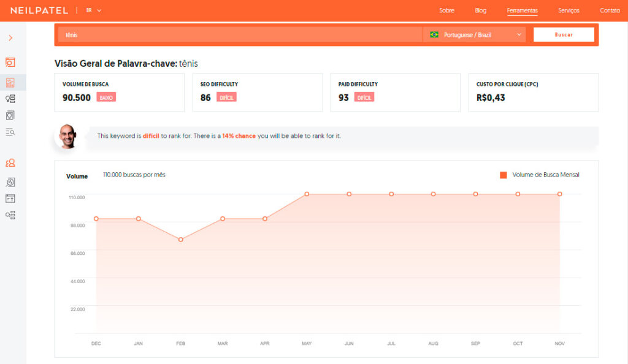Click the 110.000 y-axis label
628x364 pixels.
tap(77, 197)
